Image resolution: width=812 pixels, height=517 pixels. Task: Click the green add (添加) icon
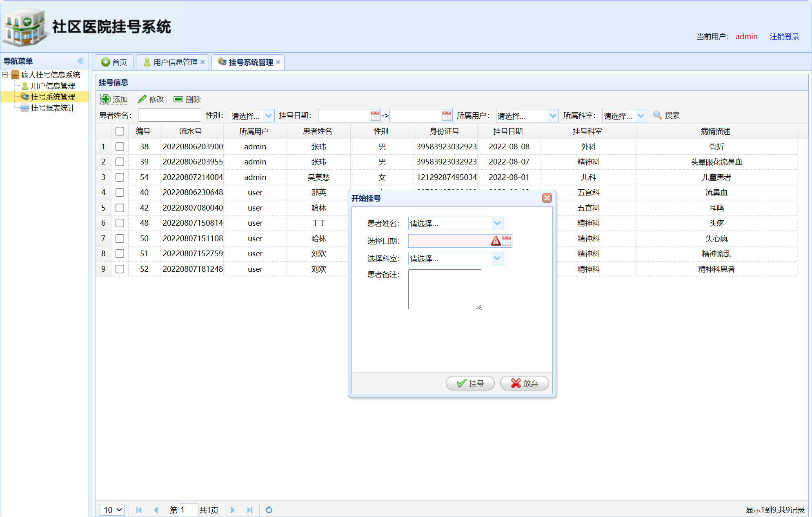[106, 99]
